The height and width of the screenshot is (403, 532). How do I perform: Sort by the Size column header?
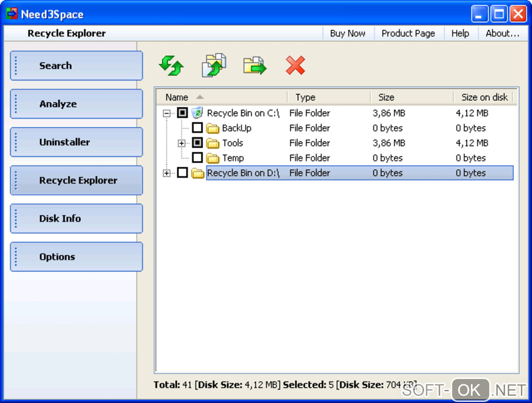412,97
